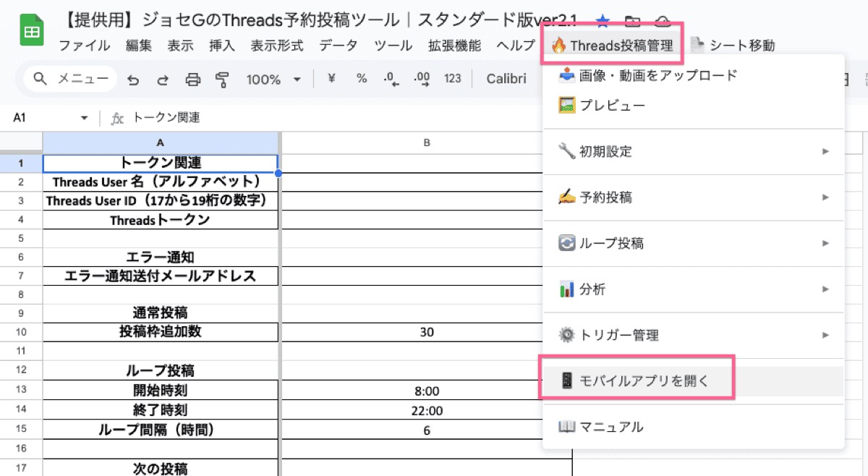Click the menu search box

(70, 78)
